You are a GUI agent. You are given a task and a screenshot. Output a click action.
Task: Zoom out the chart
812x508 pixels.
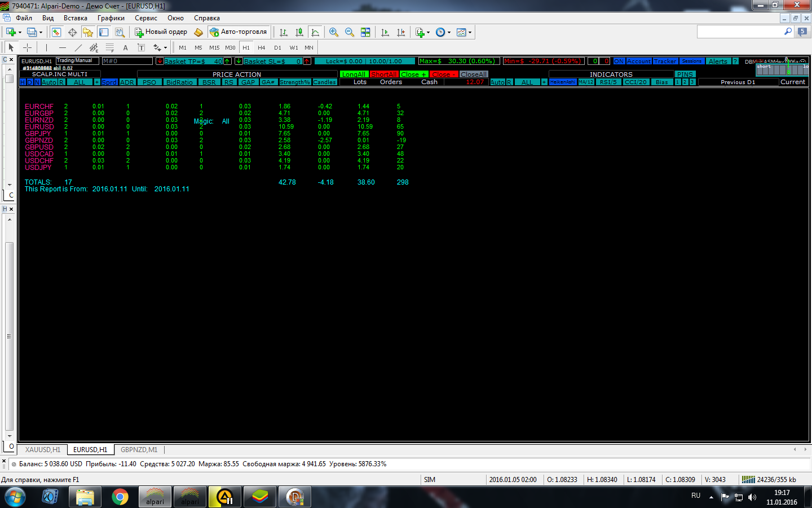pyautogui.click(x=350, y=32)
